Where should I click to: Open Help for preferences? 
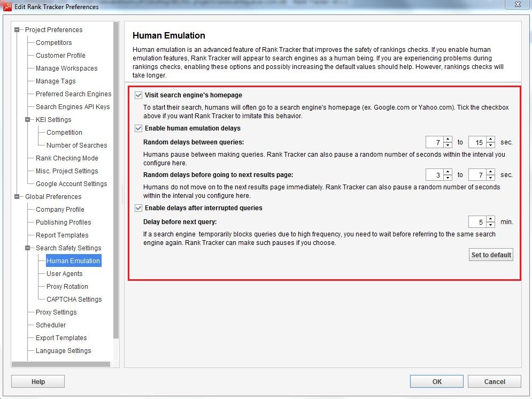pos(38,381)
